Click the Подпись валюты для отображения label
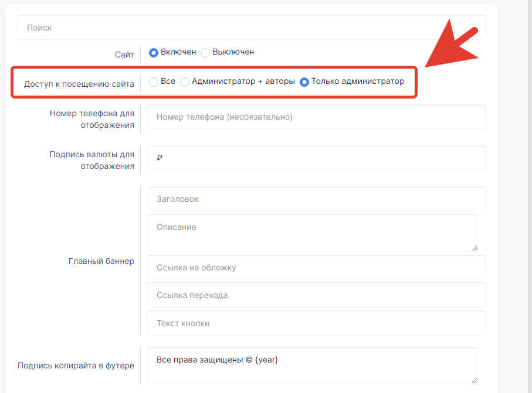 pos(92,160)
